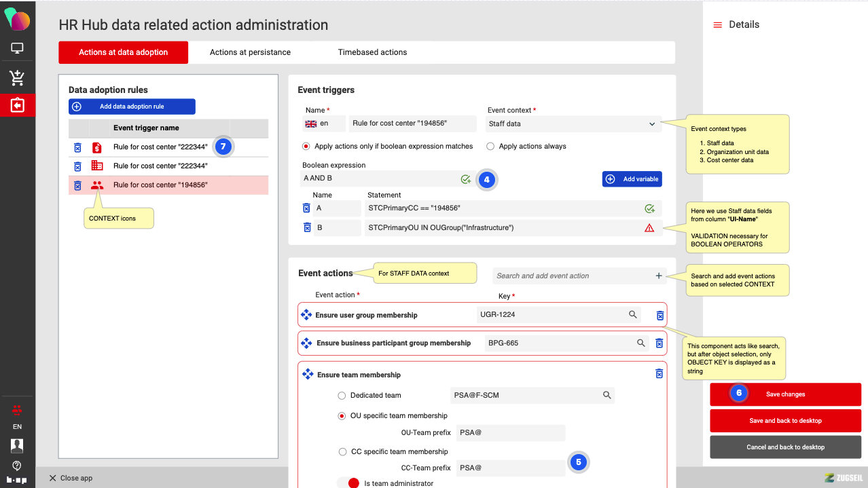Choose Dedicated team radio button
Viewport: 868px width, 488px height.
[x=342, y=395]
